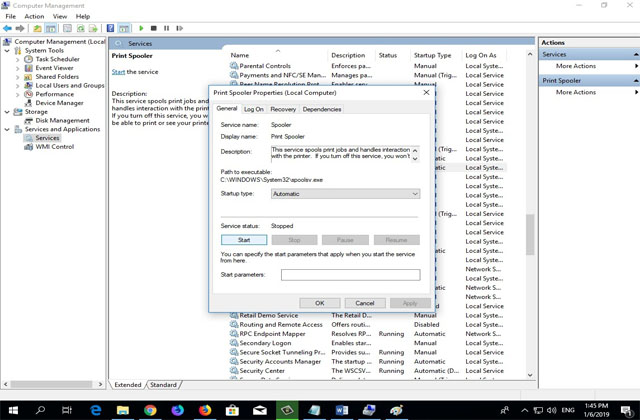Click the Restart Service toolbar icon

click(x=179, y=28)
